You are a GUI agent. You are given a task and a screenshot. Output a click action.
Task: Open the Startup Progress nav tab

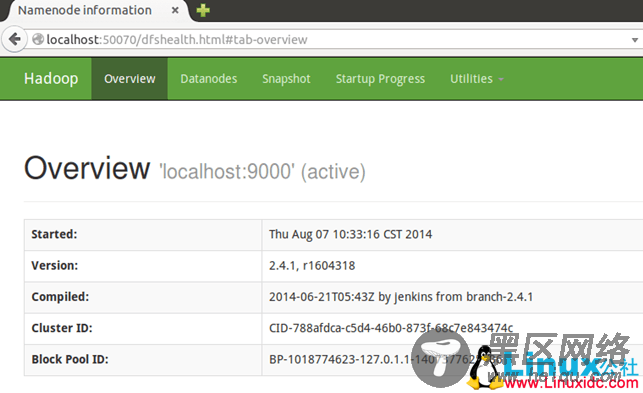[380, 79]
